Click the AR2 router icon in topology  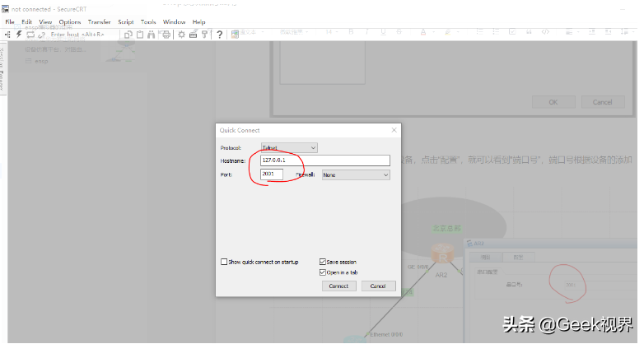coord(442,253)
